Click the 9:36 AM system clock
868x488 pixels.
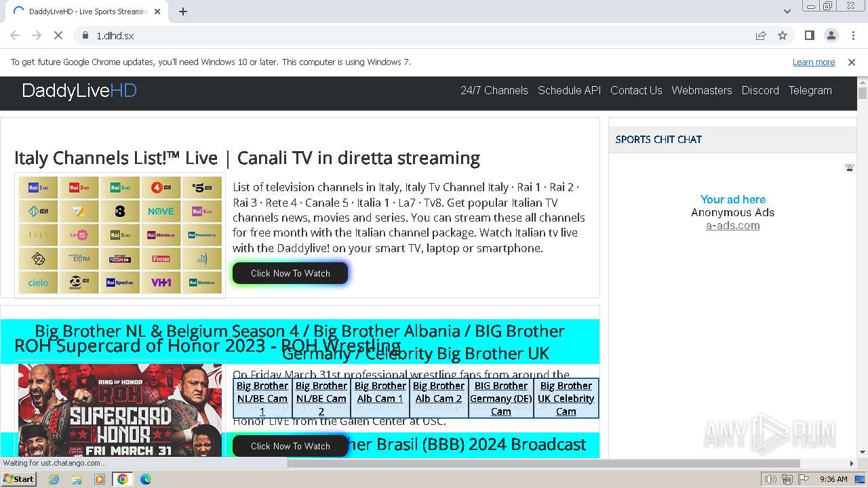(833, 479)
